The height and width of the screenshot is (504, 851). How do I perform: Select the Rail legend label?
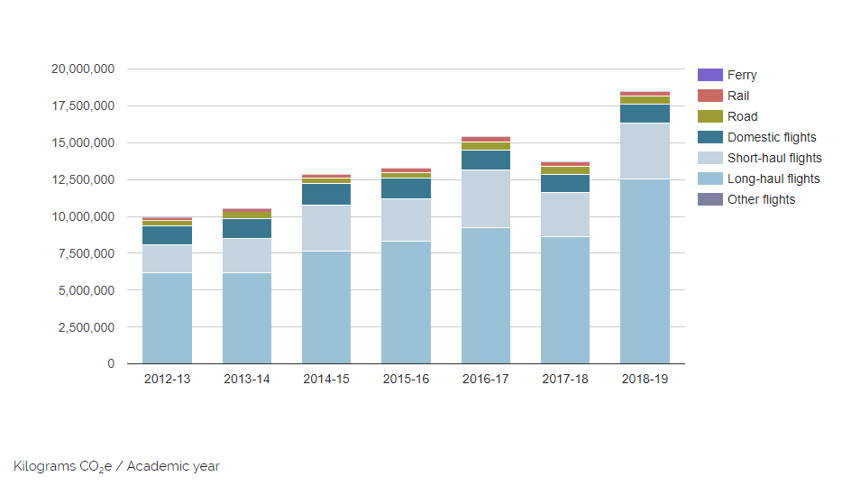point(738,96)
